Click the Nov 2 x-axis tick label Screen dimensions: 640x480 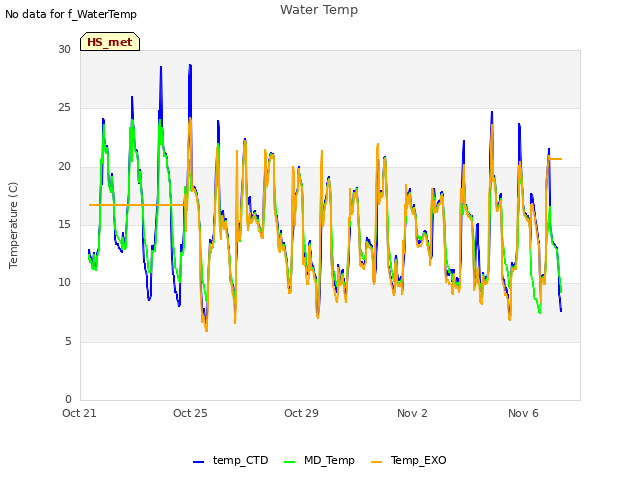tap(412, 413)
